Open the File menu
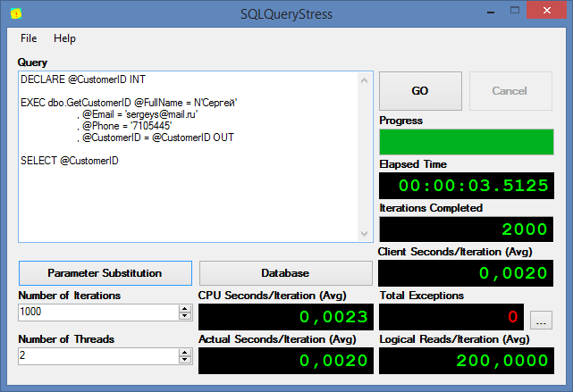 tap(29, 38)
